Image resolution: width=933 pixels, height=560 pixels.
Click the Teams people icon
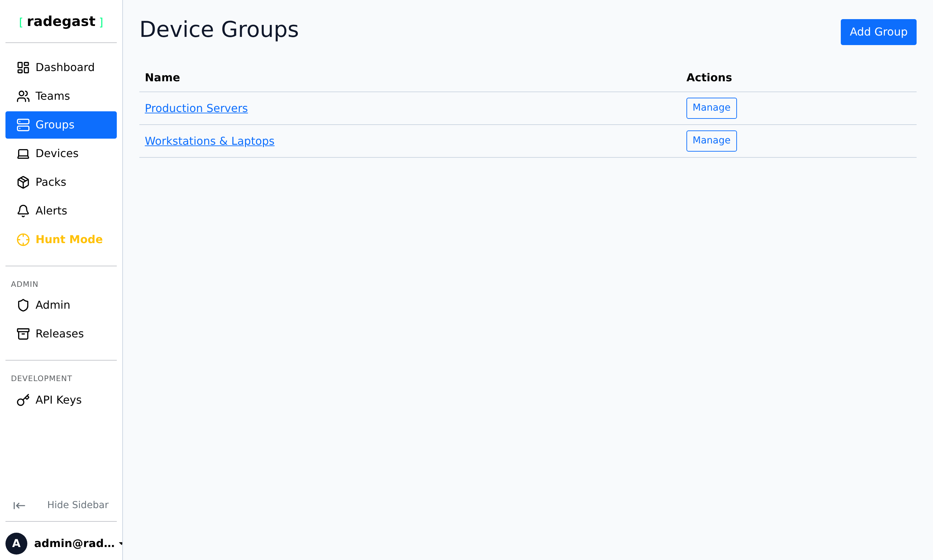coord(23,96)
